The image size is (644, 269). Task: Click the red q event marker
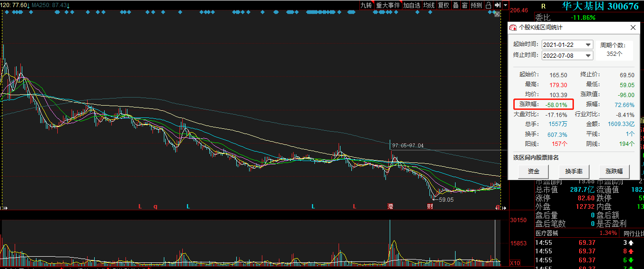pos(155,206)
